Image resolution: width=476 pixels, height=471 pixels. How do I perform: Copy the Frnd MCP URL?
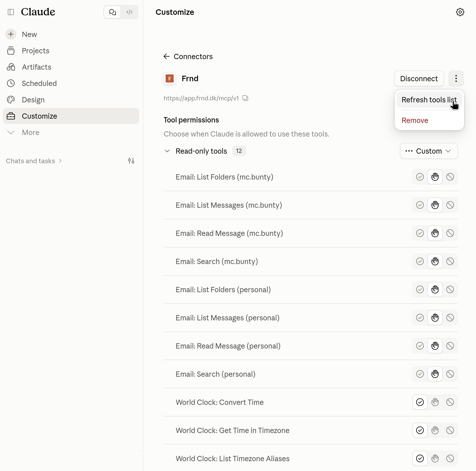[x=245, y=98]
